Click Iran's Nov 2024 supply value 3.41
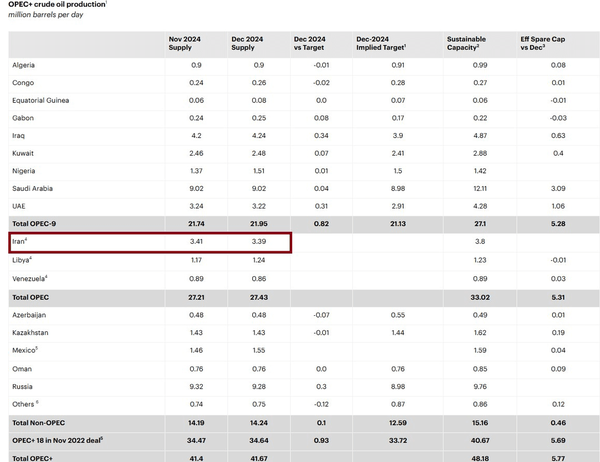 pos(196,241)
